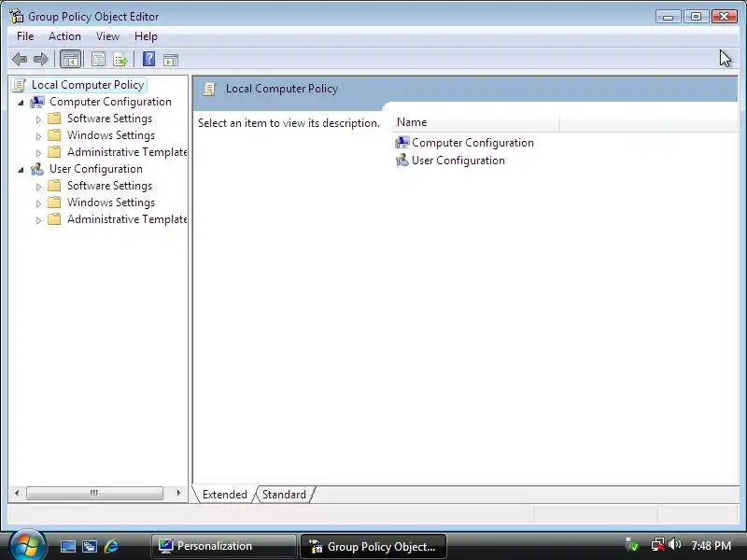
Task: Open the Windows Start orb
Action: click(x=28, y=545)
